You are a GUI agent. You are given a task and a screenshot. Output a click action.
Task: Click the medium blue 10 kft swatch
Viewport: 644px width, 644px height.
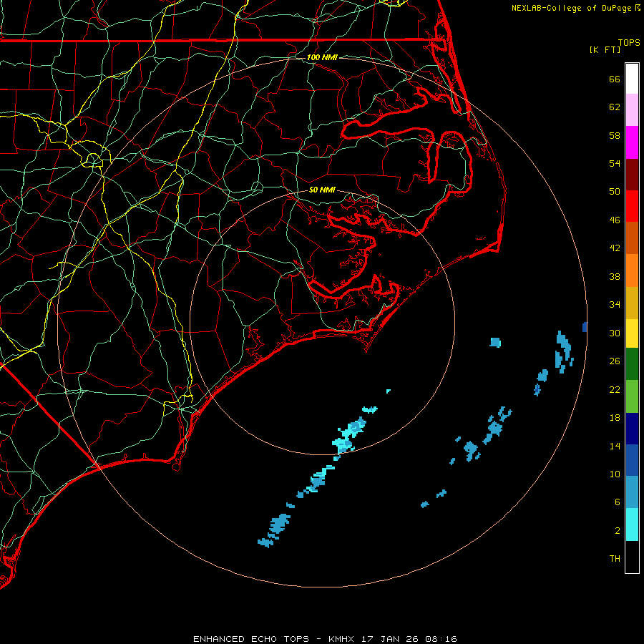click(x=632, y=460)
